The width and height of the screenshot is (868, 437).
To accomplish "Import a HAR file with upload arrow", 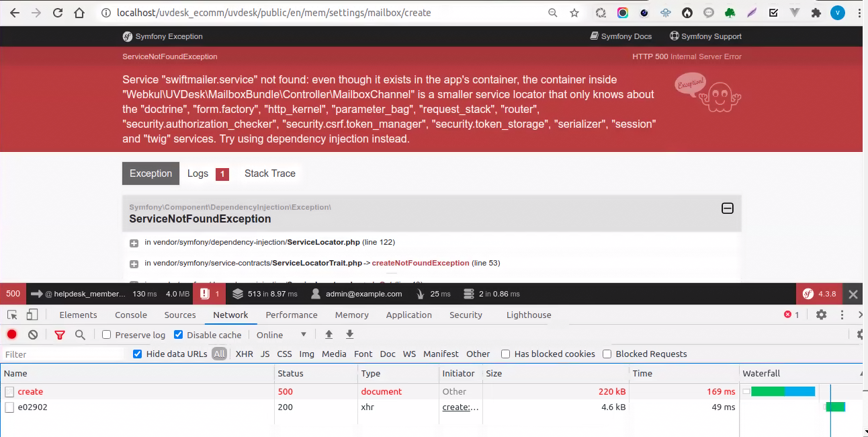I will coord(329,335).
